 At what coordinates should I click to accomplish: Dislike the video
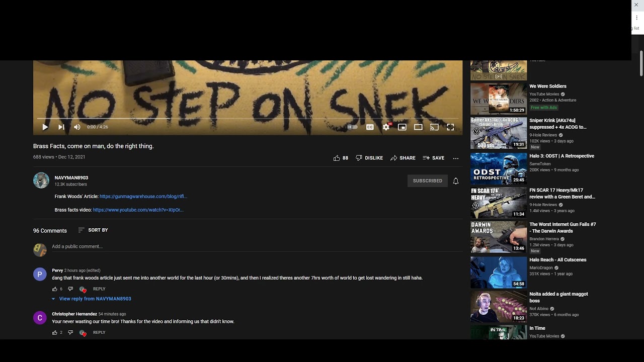point(369,158)
